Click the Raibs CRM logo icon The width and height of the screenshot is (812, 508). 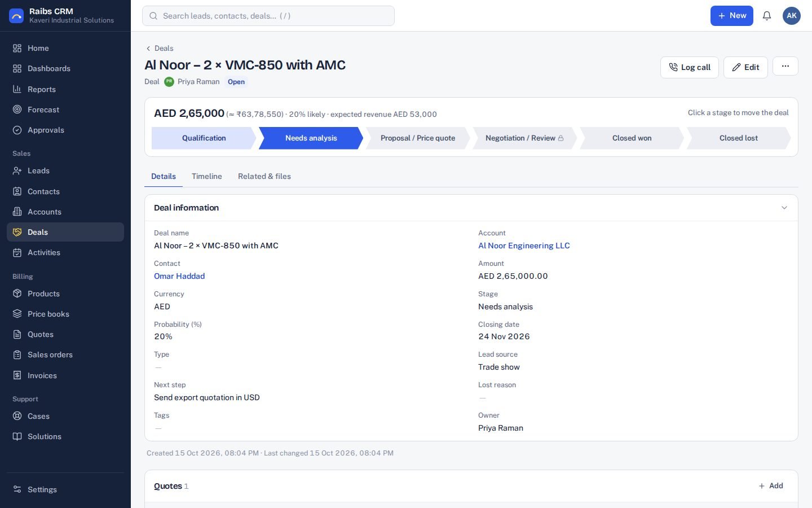(16, 16)
